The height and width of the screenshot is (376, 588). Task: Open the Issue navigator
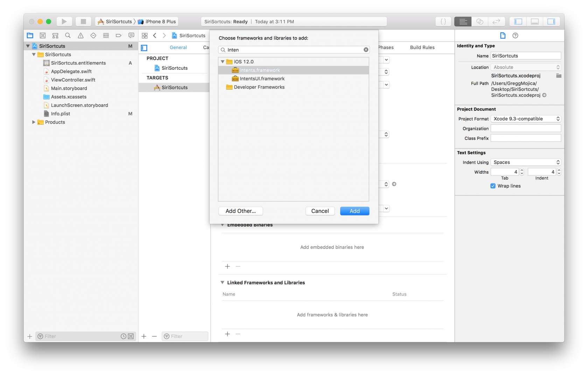(80, 35)
